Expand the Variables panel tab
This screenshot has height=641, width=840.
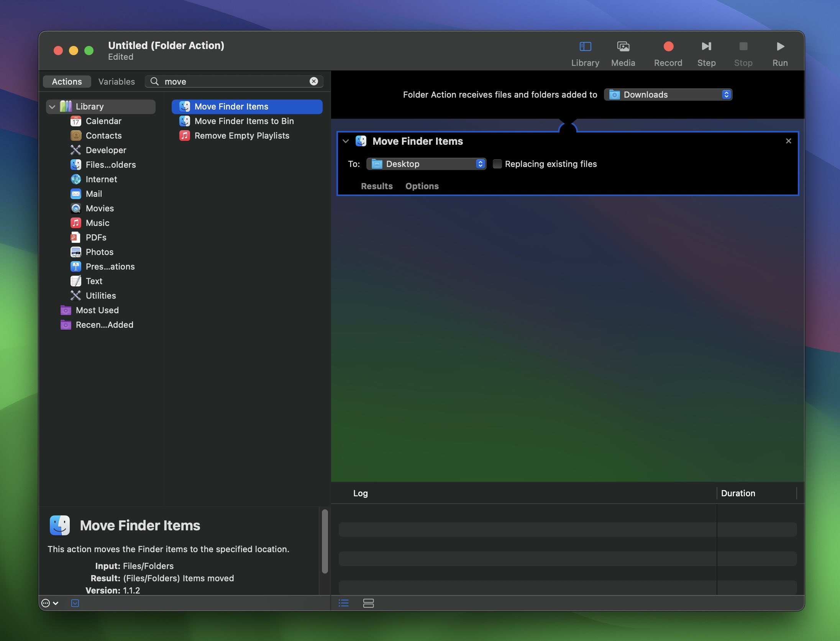point(116,81)
